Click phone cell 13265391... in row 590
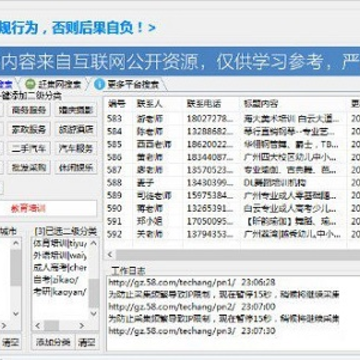Viewport: 360px width, 360px height. tap(210, 208)
